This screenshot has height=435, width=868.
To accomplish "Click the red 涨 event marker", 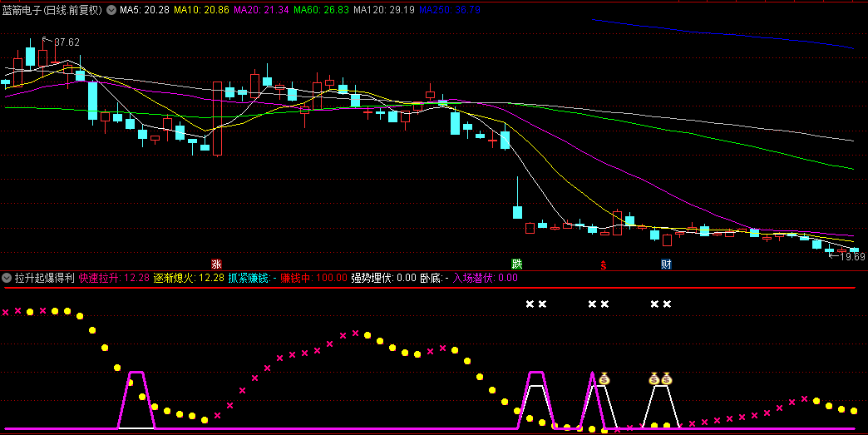I will [x=216, y=264].
